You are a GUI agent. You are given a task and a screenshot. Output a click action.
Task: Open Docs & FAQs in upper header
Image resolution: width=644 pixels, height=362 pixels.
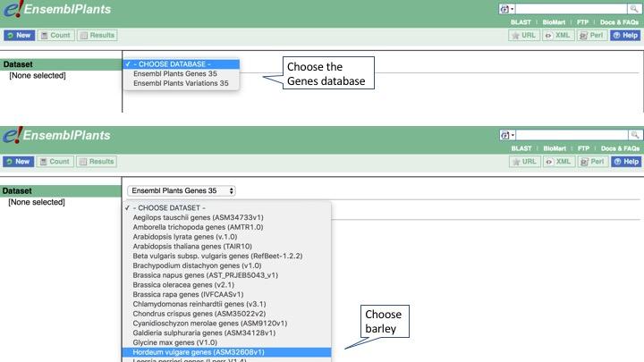[619, 22]
